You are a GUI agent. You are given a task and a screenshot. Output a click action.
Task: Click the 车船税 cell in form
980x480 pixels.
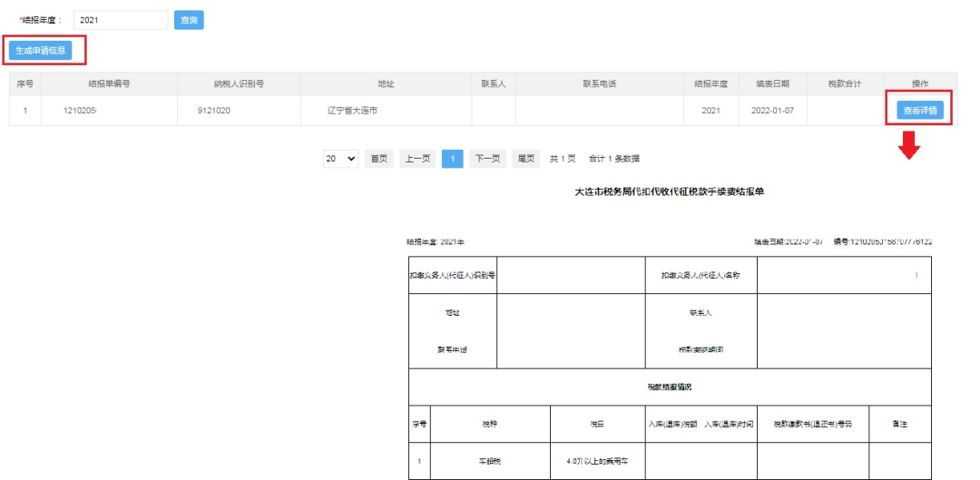490,461
